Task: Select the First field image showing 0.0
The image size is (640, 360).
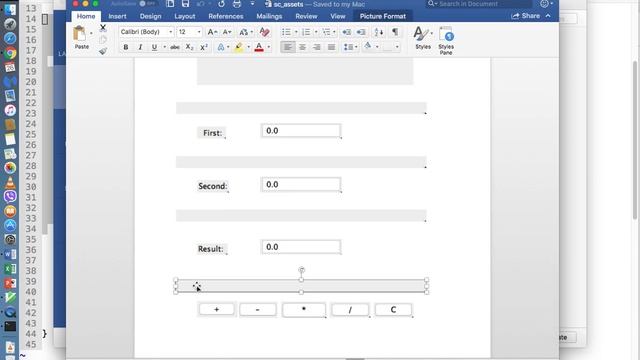Action: (301, 131)
